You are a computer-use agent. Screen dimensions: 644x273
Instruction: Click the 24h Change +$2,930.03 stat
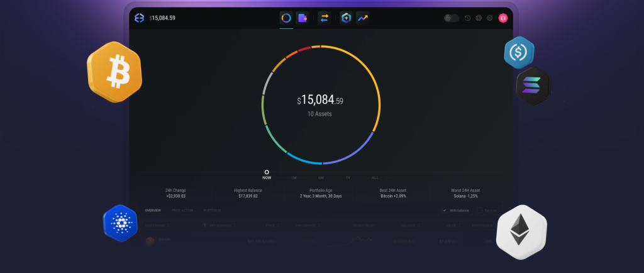point(175,193)
